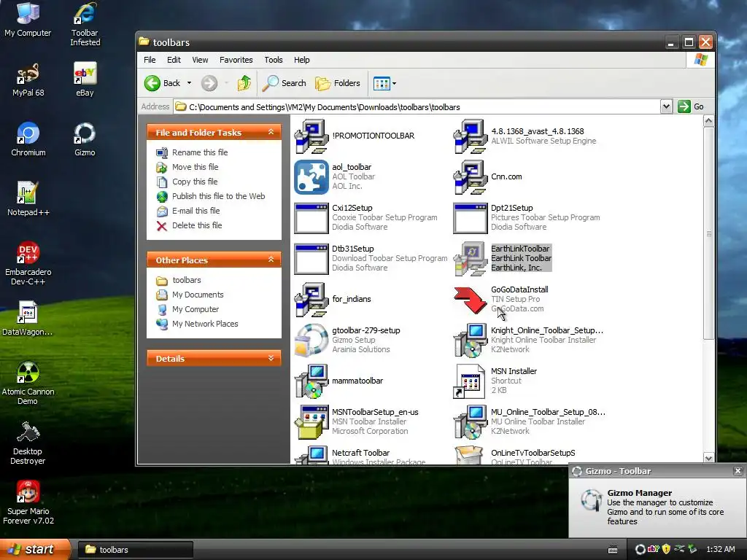Open the Favorites menu
The image size is (747, 560).
tap(236, 60)
